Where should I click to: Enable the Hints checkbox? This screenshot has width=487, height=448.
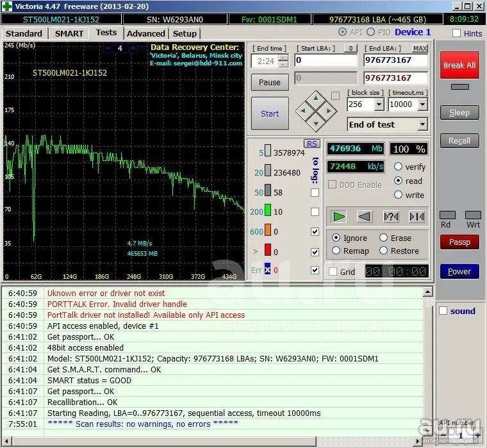point(456,33)
